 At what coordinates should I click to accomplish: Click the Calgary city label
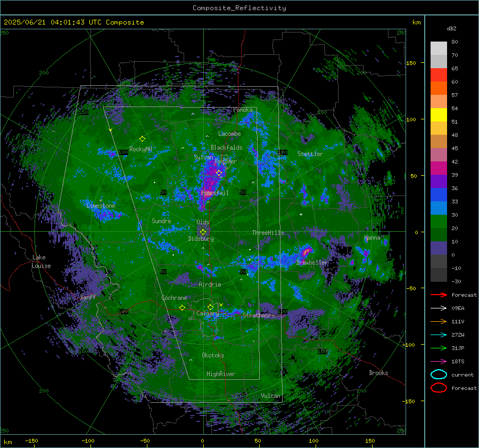208,313
